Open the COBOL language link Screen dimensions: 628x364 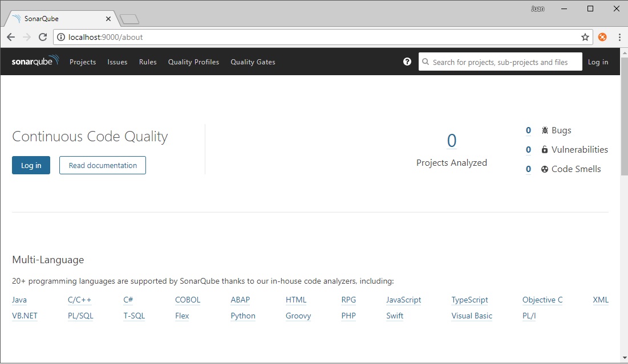coord(188,300)
